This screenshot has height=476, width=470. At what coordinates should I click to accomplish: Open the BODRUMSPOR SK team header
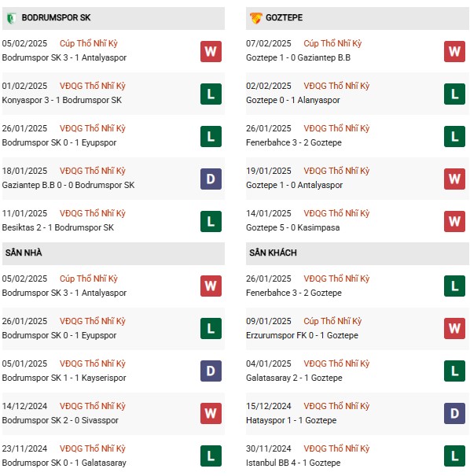(x=113, y=18)
